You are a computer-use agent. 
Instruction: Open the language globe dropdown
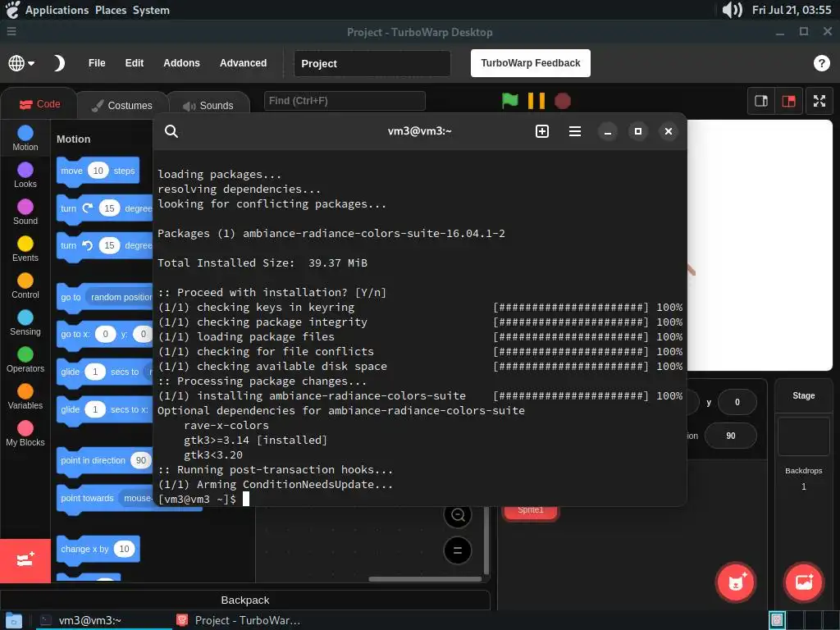click(x=21, y=63)
